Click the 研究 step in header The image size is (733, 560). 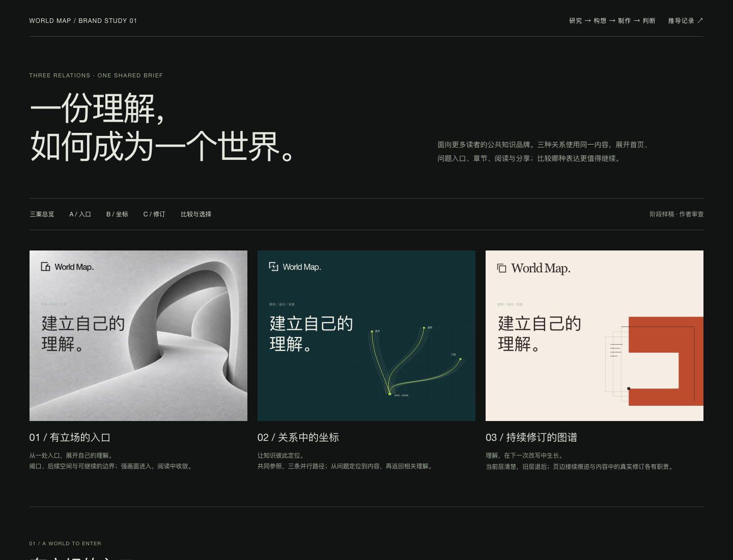(x=575, y=21)
